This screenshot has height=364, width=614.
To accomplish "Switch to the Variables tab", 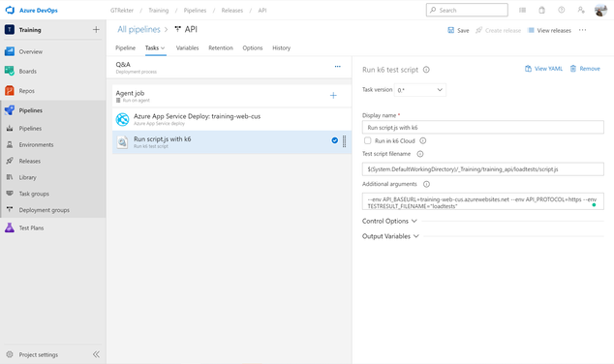I will 187,47.
